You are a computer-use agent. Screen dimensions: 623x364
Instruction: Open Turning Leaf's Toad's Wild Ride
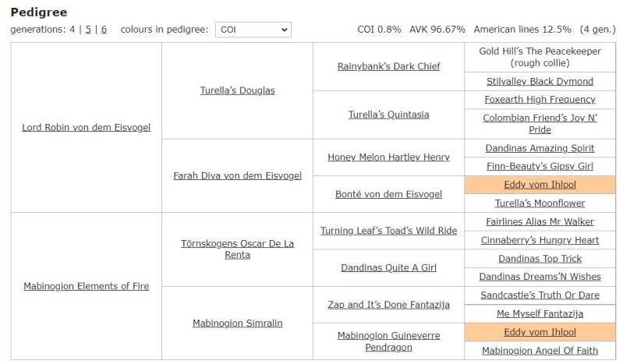click(388, 231)
